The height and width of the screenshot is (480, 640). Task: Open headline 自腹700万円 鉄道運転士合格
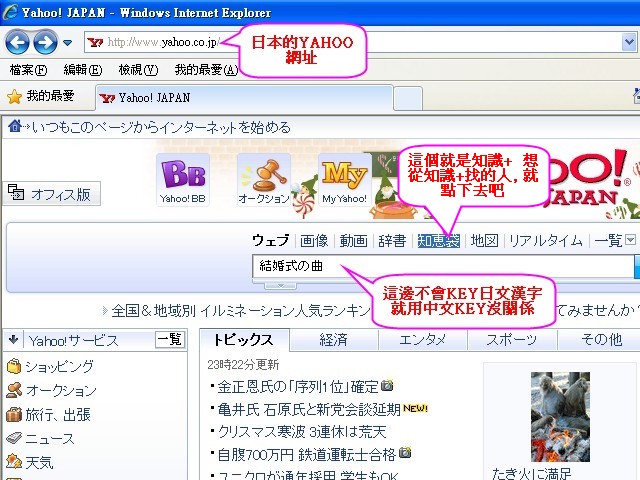coord(307,454)
